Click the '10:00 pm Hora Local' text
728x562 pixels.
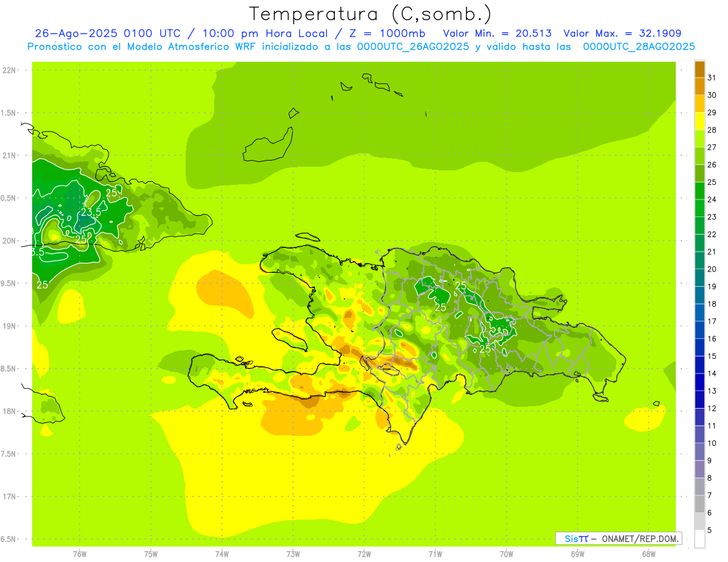click(x=268, y=33)
